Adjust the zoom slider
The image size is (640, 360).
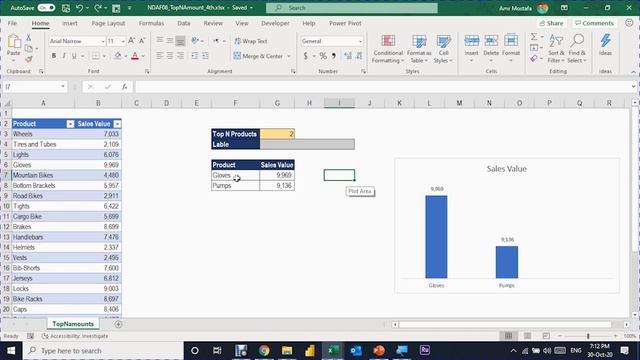point(588,336)
